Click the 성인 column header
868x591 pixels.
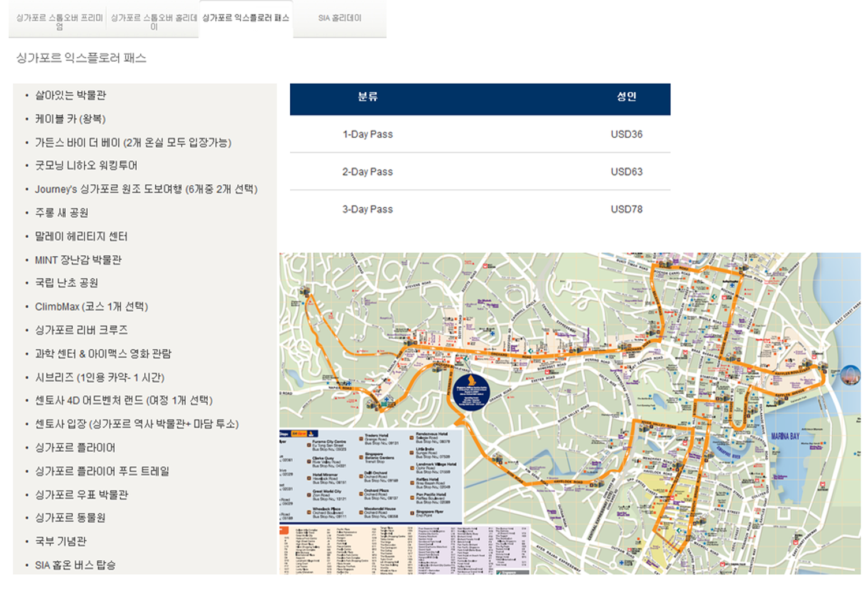(x=626, y=97)
